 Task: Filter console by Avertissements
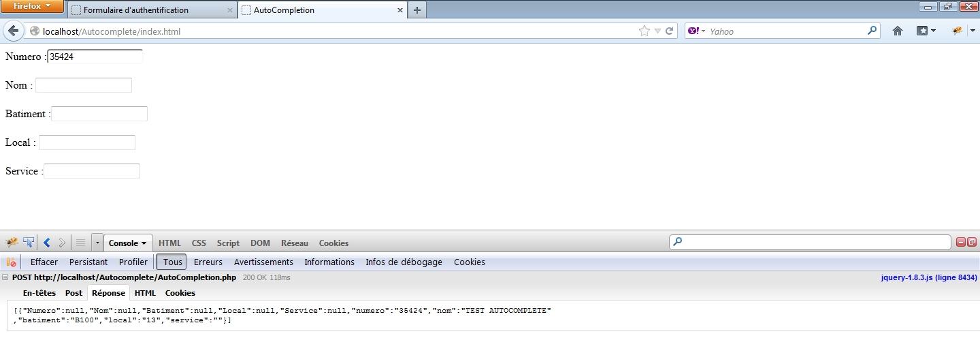[x=263, y=262]
